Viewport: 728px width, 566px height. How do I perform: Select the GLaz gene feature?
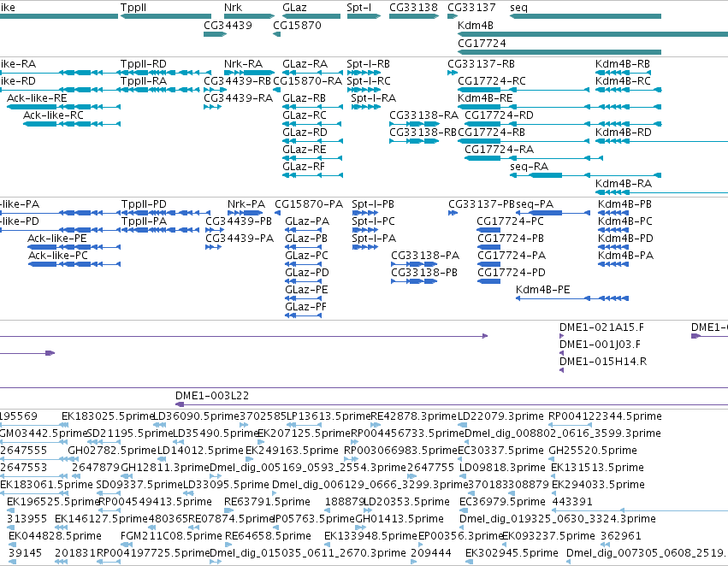(311, 16)
